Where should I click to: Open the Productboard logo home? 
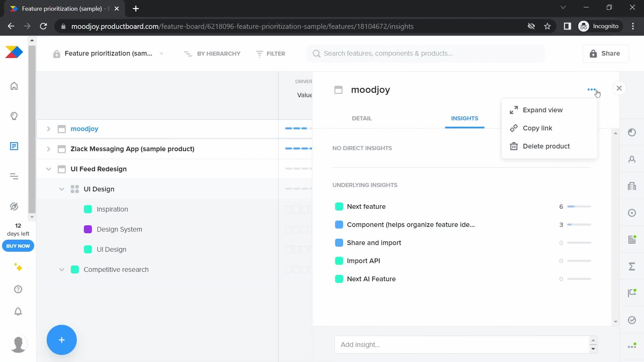[x=14, y=52]
